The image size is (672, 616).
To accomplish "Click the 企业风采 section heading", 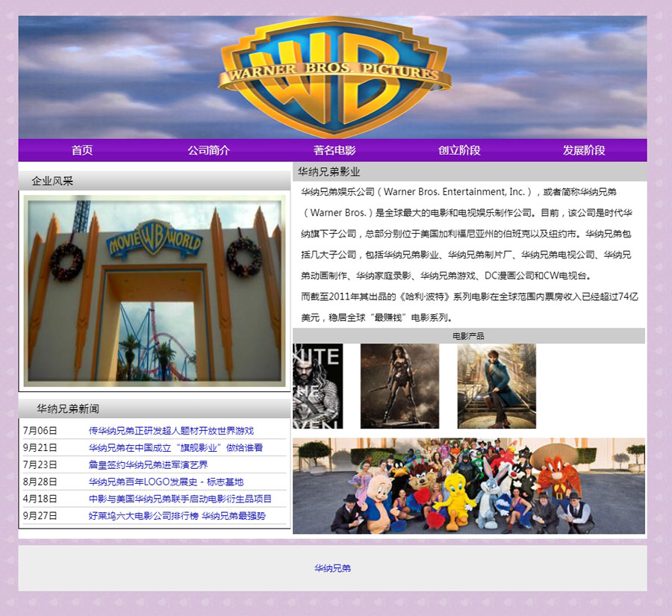I will point(52,181).
